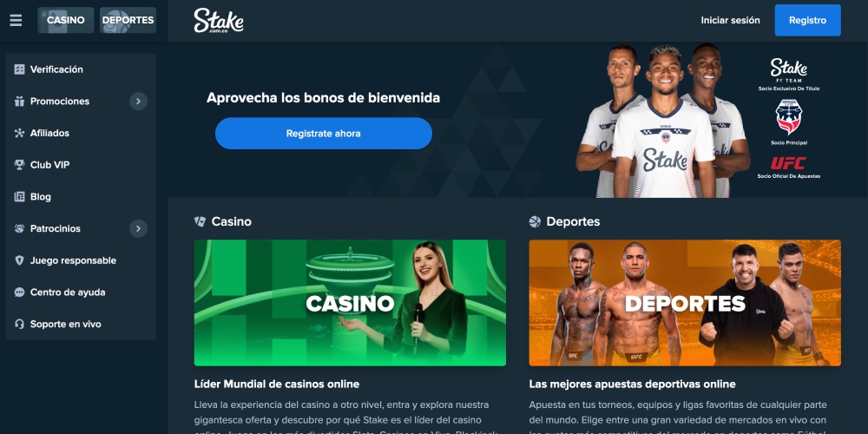868x434 pixels.
Task: Click Iniciar sesión link
Action: click(730, 21)
